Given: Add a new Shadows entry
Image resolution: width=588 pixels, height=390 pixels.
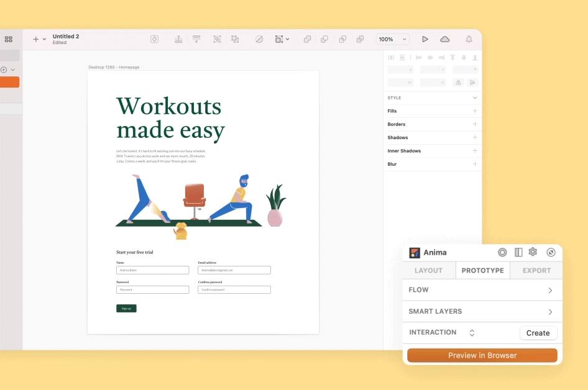Looking at the screenshot, I should tap(475, 138).
